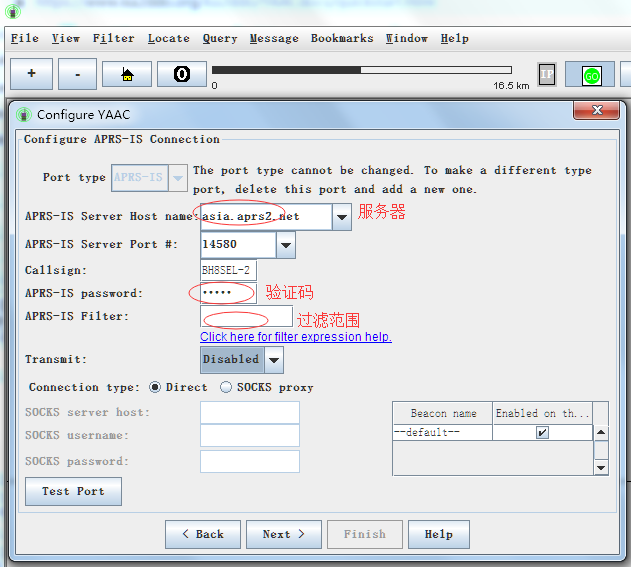
Task: Click the green GO toolbar button
Action: click(590, 75)
